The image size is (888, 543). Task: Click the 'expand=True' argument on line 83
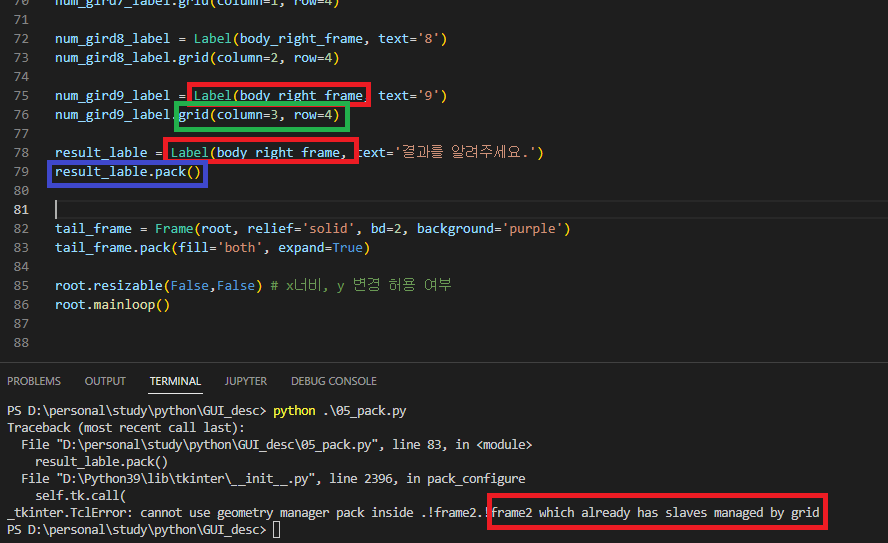click(320, 247)
